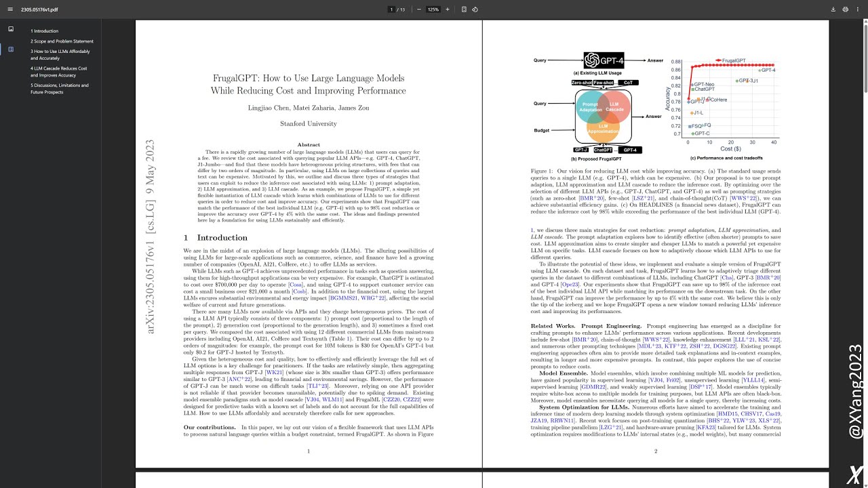Rotate the document counterclockwise
This screenshot has width=868, height=488.
(x=475, y=9)
